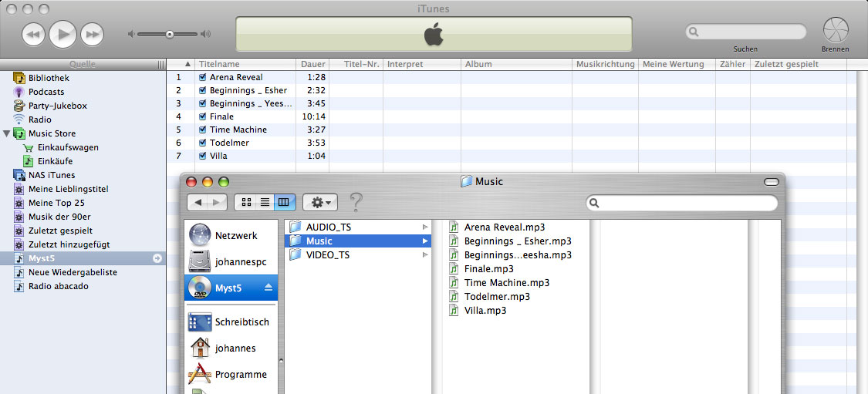Expand the VIDEO_TS folder arrow
The height and width of the screenshot is (394, 868).
tap(425, 255)
